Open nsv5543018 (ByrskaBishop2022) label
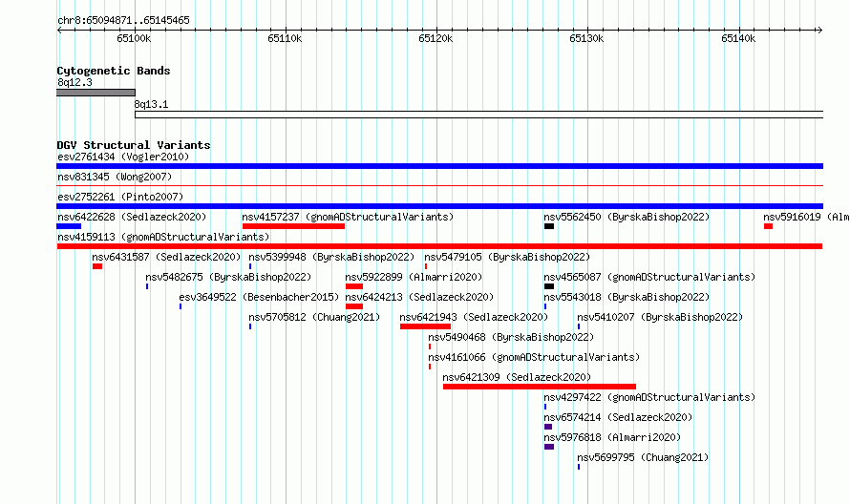The height and width of the screenshot is (504, 850). (x=627, y=297)
